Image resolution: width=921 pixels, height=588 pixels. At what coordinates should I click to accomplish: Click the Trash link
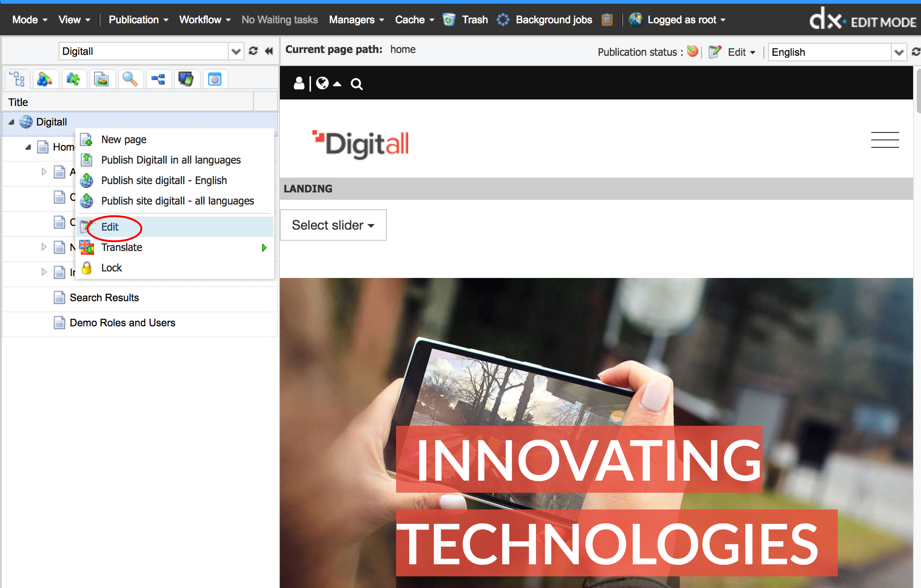coord(475,20)
